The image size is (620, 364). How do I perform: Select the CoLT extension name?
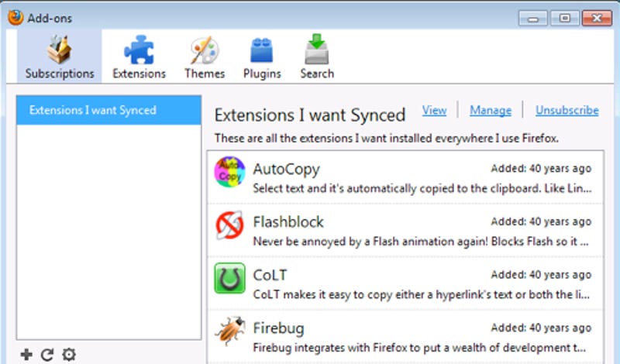click(x=270, y=275)
